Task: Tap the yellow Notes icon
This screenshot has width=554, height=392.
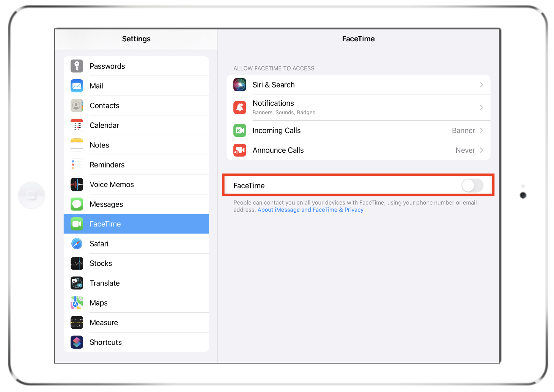Action: (x=77, y=145)
